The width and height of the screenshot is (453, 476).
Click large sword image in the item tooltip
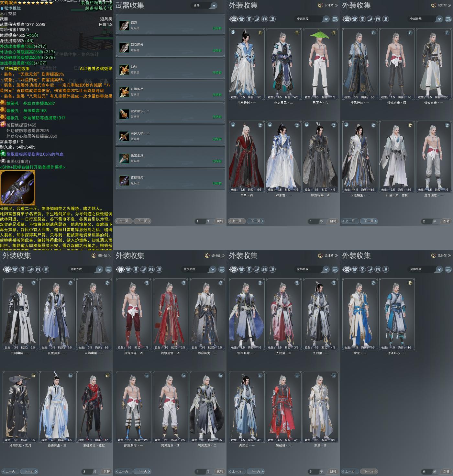[17, 187]
